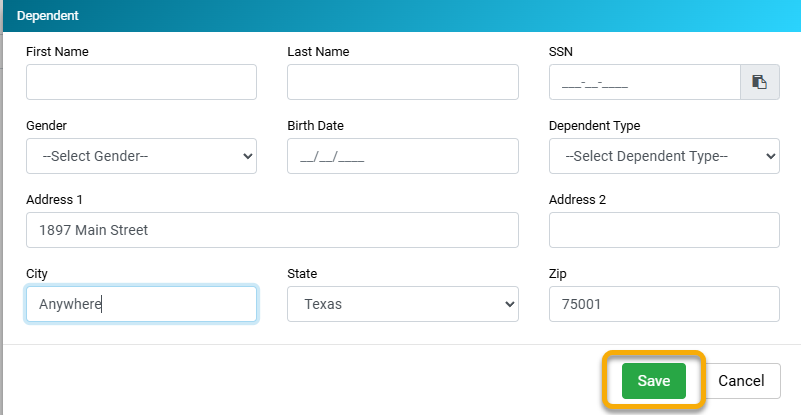Click the City field containing Anywhere
Viewport: 801px width, 415px height.
point(141,304)
